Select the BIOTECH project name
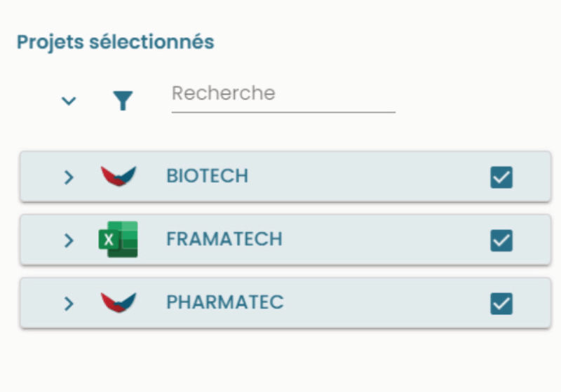 coord(207,176)
